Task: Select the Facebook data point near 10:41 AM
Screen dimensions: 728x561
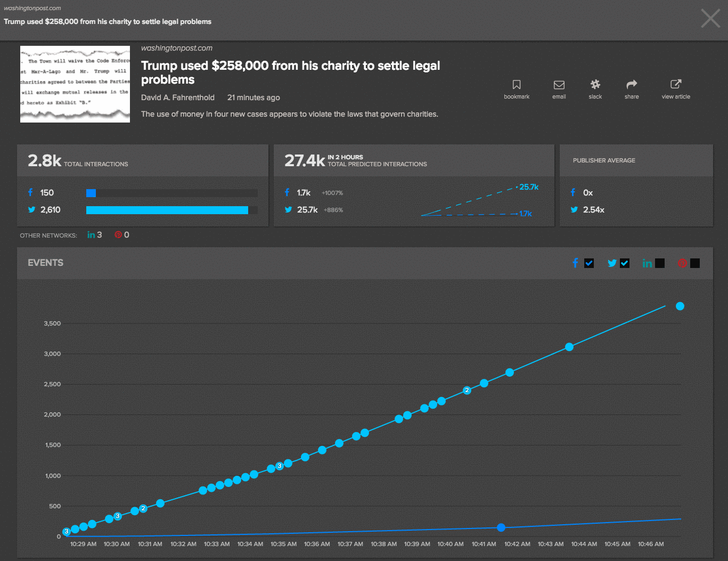Action: tap(501, 527)
